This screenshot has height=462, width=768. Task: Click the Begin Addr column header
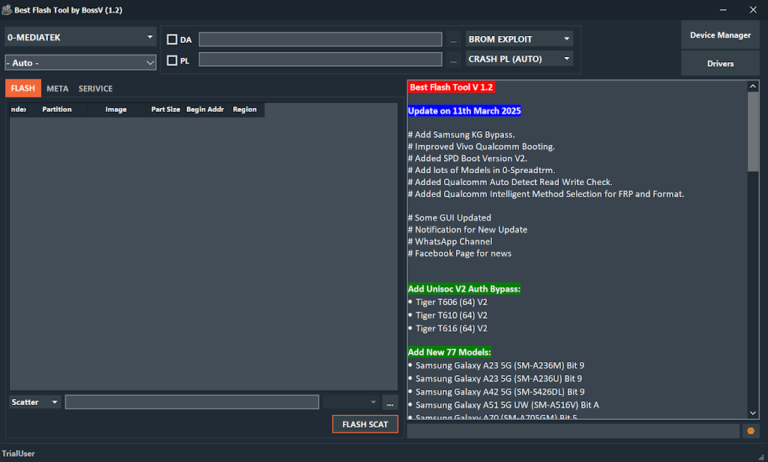pyautogui.click(x=205, y=109)
